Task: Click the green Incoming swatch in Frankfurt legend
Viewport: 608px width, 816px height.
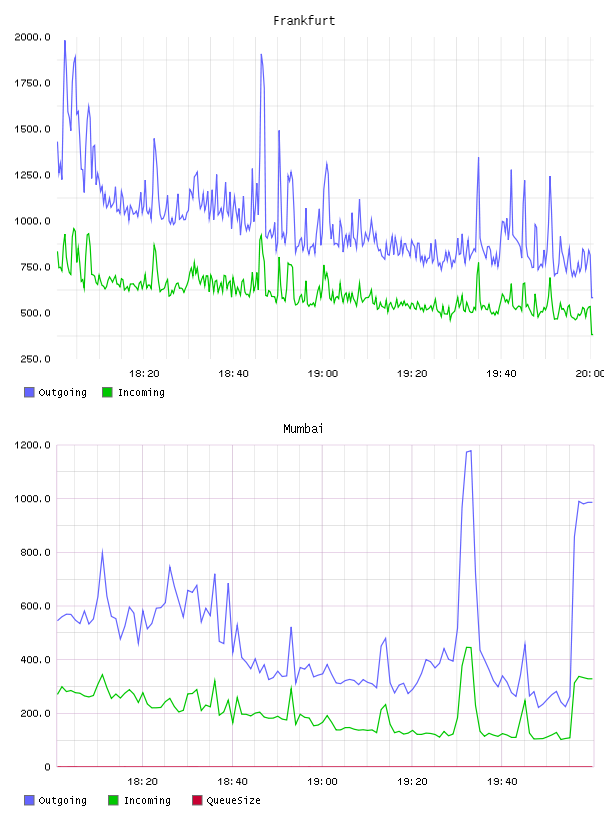Action: (107, 392)
